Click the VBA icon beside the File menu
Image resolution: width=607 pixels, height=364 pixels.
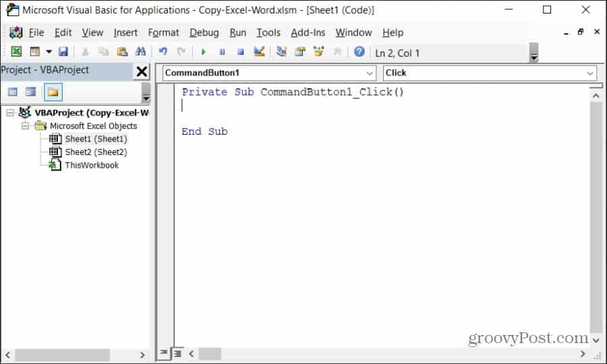click(16, 33)
